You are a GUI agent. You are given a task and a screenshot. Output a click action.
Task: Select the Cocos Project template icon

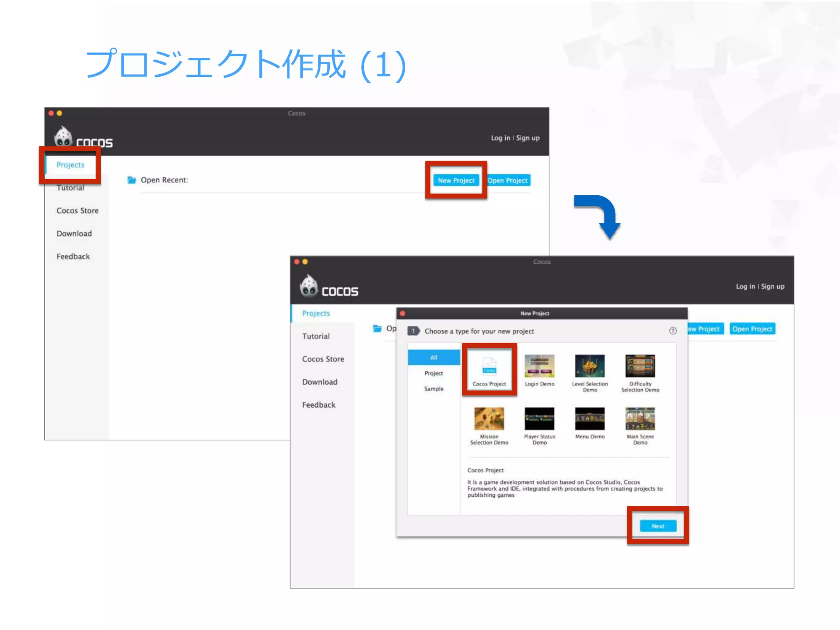tap(489, 366)
